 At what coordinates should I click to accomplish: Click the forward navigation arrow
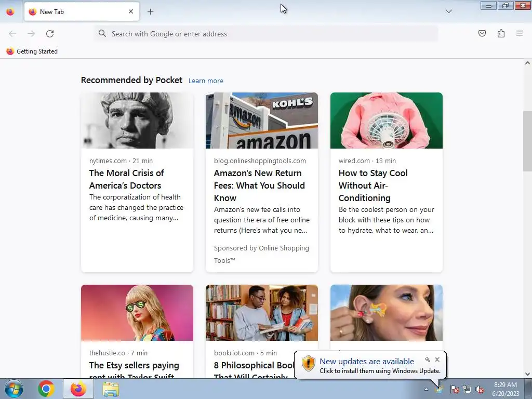coord(31,34)
